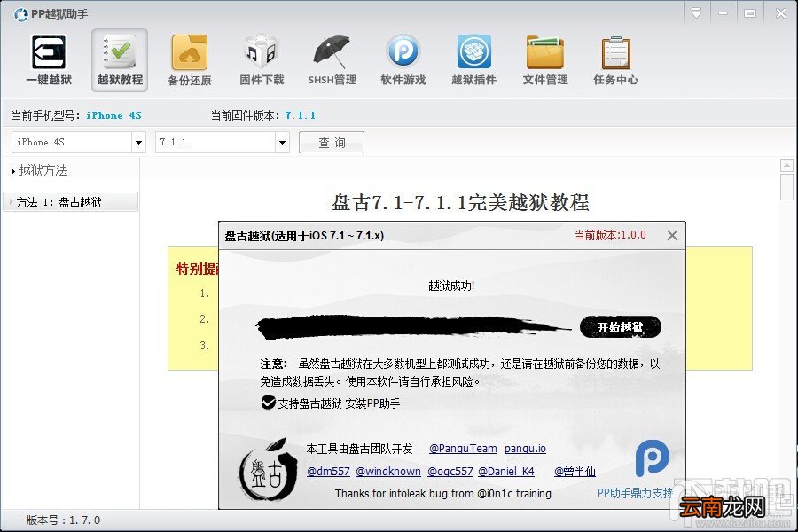Click the Pangu apple logo in dialog
This screenshot has height=532, width=798.
(x=269, y=470)
